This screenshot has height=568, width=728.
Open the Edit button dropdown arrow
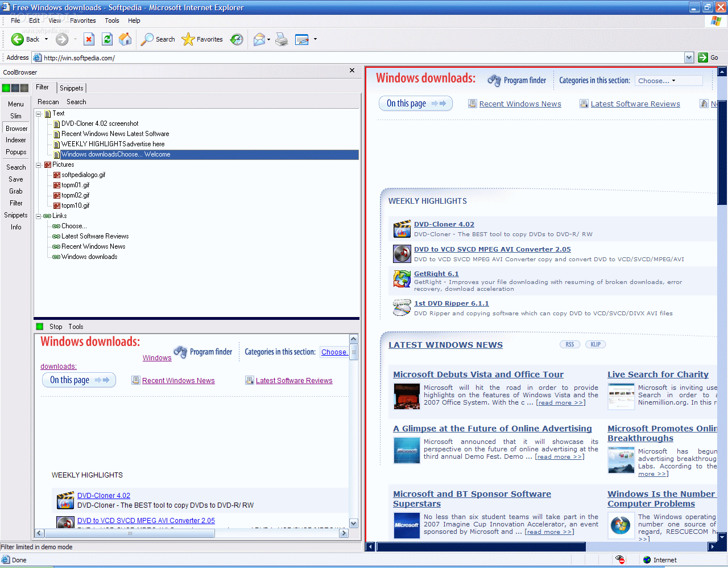[x=315, y=39]
